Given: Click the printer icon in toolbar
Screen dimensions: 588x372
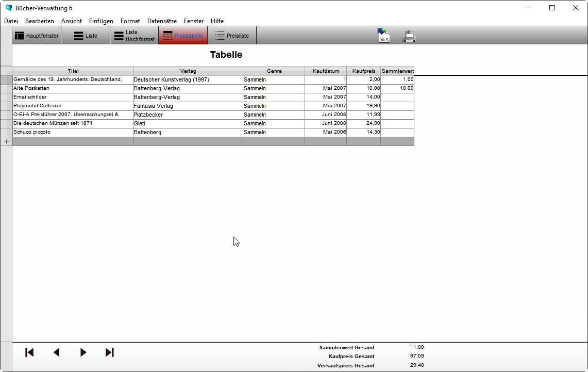Looking at the screenshot, I should pos(409,36).
